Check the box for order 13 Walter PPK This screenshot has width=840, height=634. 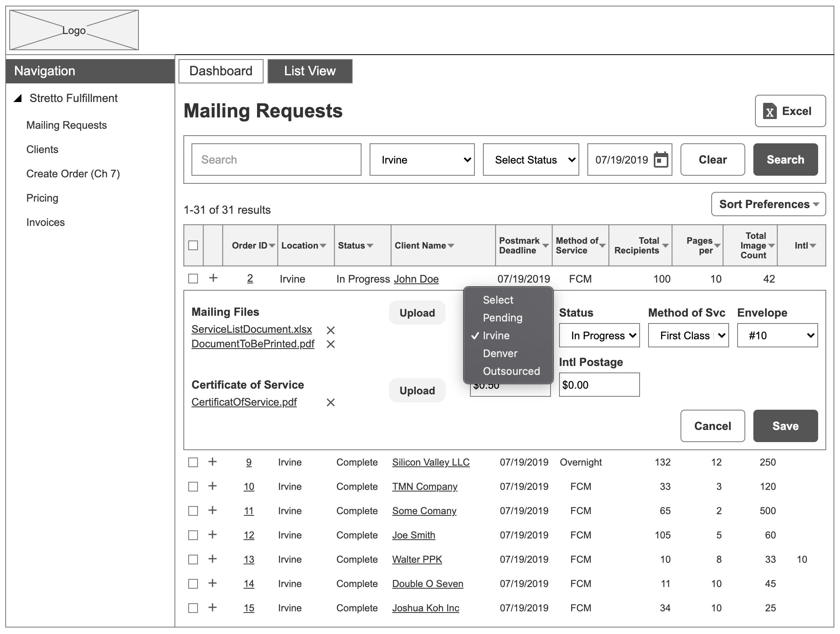(193, 560)
